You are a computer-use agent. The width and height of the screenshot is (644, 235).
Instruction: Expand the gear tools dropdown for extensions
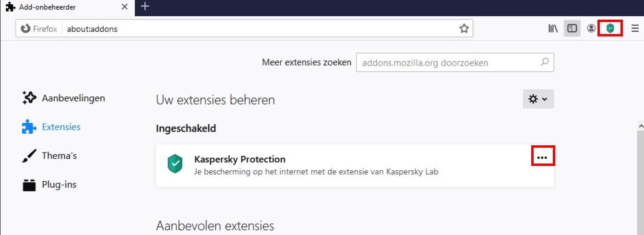(x=538, y=99)
